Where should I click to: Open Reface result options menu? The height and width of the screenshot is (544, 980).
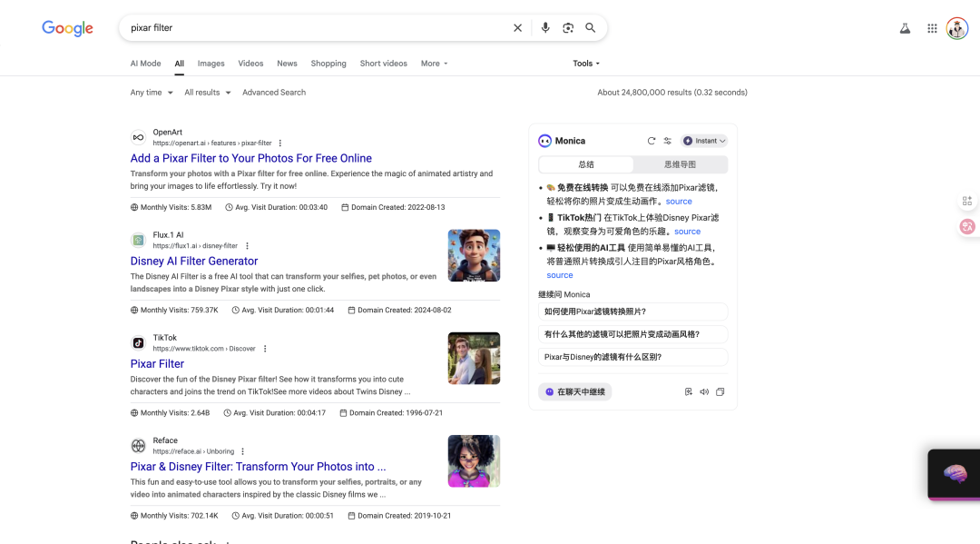click(x=242, y=451)
